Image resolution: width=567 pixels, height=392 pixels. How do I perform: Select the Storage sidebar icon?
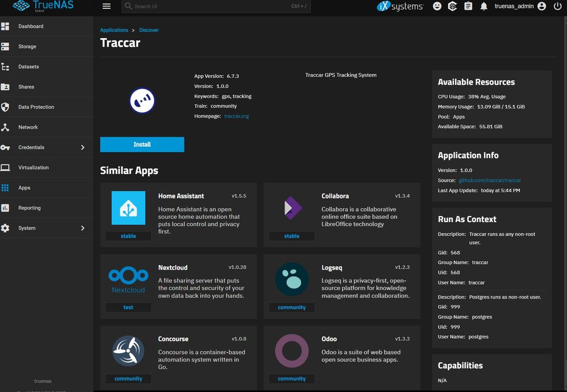pyautogui.click(x=5, y=47)
